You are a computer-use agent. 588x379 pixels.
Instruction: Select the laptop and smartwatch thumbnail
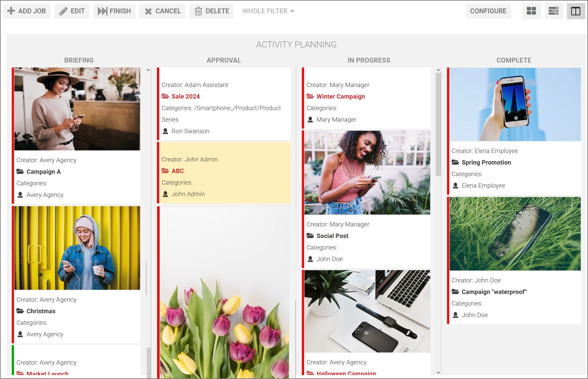pos(367,311)
